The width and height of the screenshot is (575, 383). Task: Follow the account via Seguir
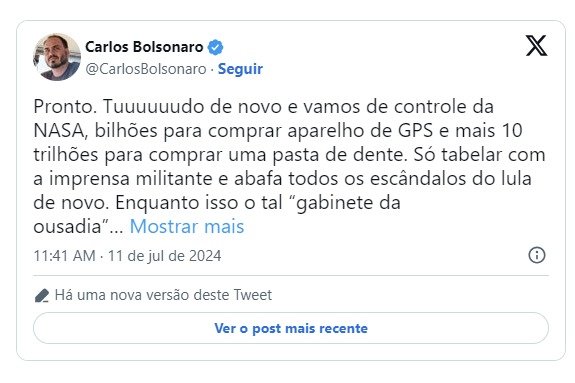point(240,69)
